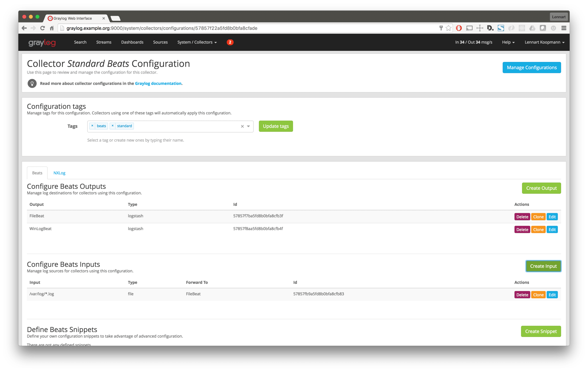Switch to the NXLog tab
588x372 pixels.
coord(59,173)
